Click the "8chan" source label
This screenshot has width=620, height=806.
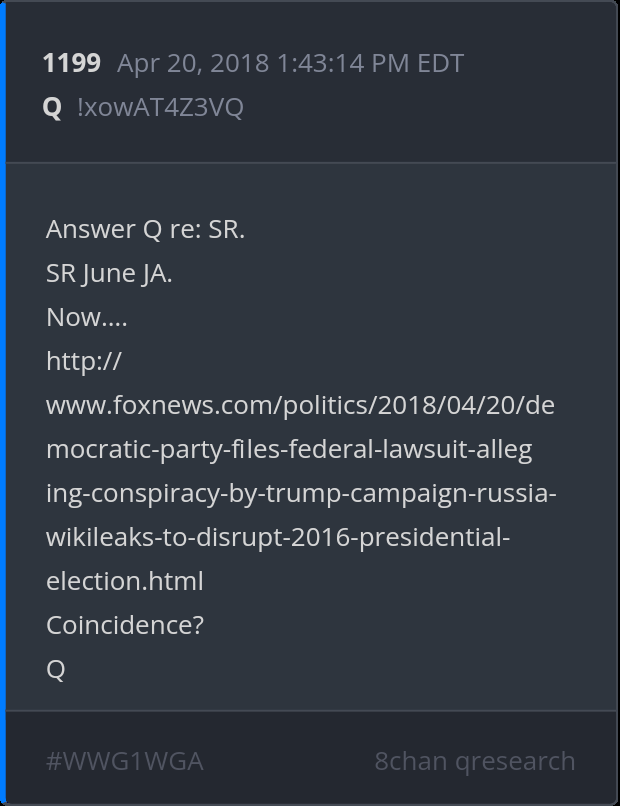pyautogui.click(x=410, y=762)
